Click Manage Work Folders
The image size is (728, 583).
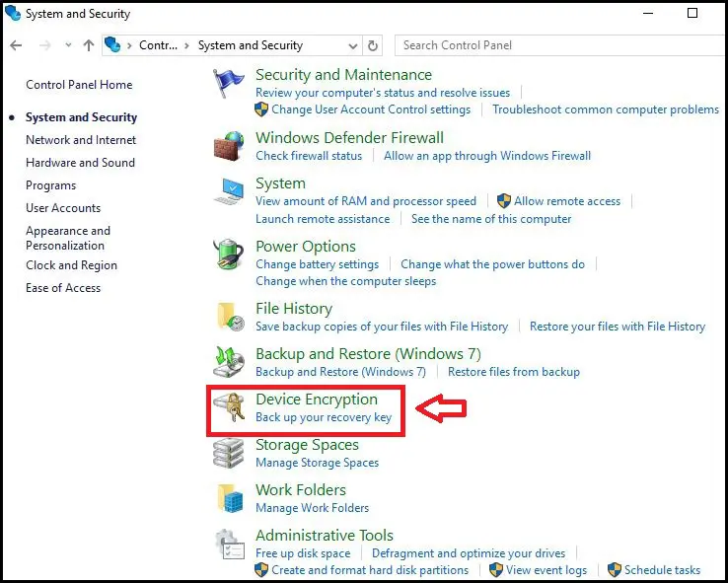[x=312, y=508]
